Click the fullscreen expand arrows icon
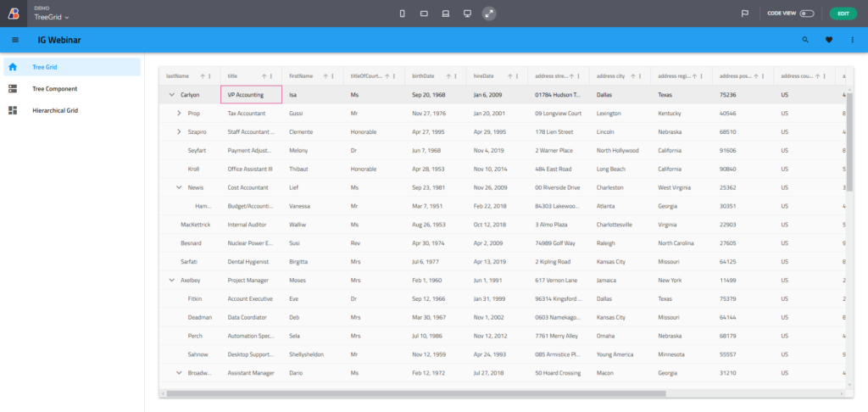Screen dimensions: 868x412 pos(489,14)
